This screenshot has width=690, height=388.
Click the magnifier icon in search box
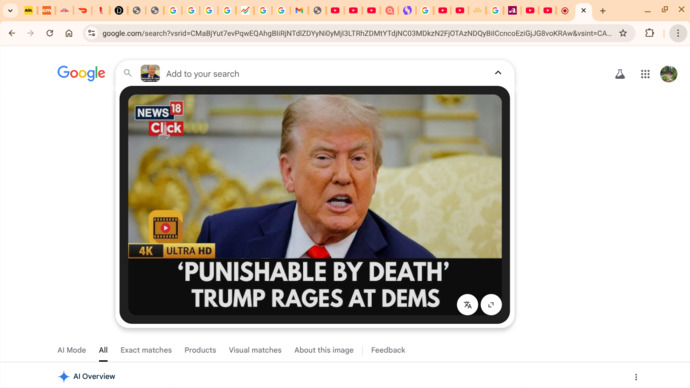coord(128,73)
